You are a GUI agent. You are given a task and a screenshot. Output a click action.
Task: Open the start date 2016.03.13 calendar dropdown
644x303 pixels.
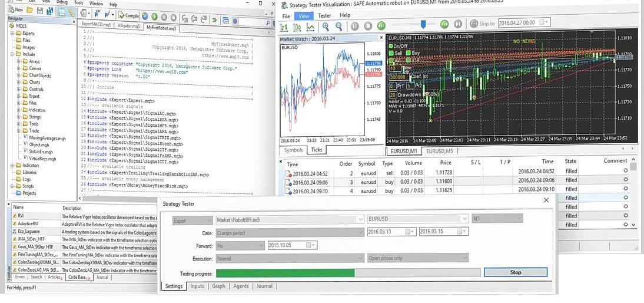click(410, 232)
